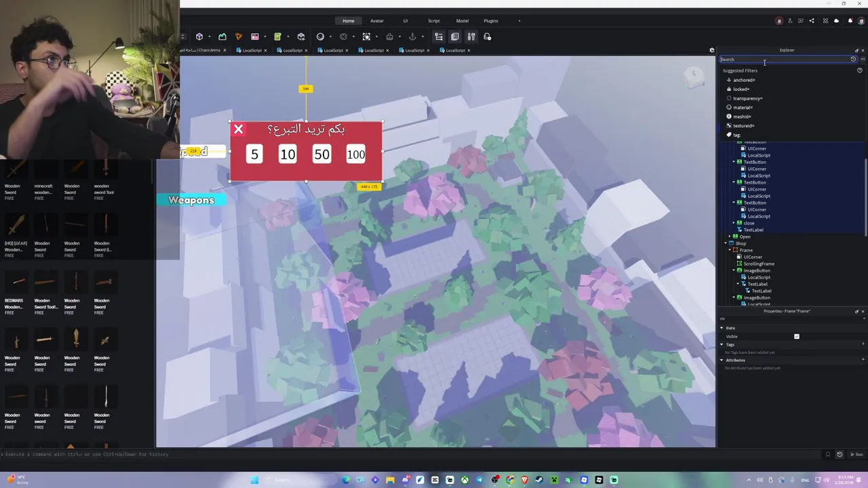Image resolution: width=868 pixels, height=488 pixels.
Task: Toggle the Visible property checkbox
Action: pyautogui.click(x=797, y=336)
